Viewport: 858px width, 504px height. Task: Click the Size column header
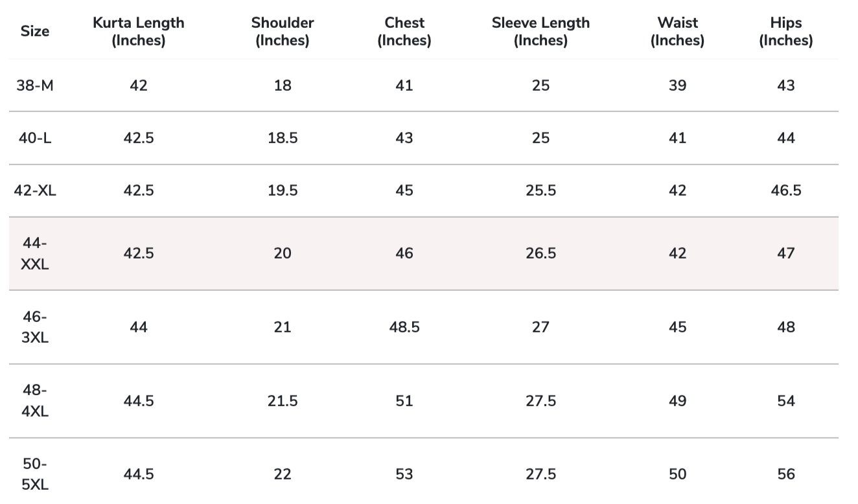[x=35, y=31]
